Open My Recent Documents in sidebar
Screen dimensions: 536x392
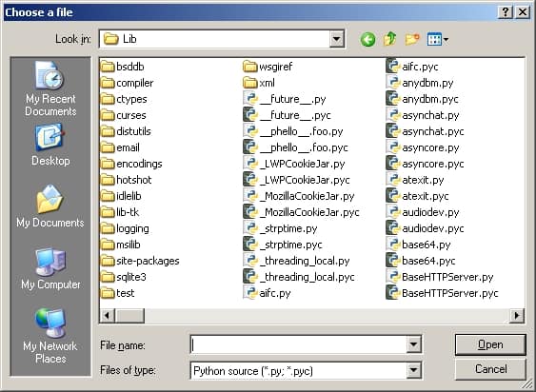click(50, 88)
